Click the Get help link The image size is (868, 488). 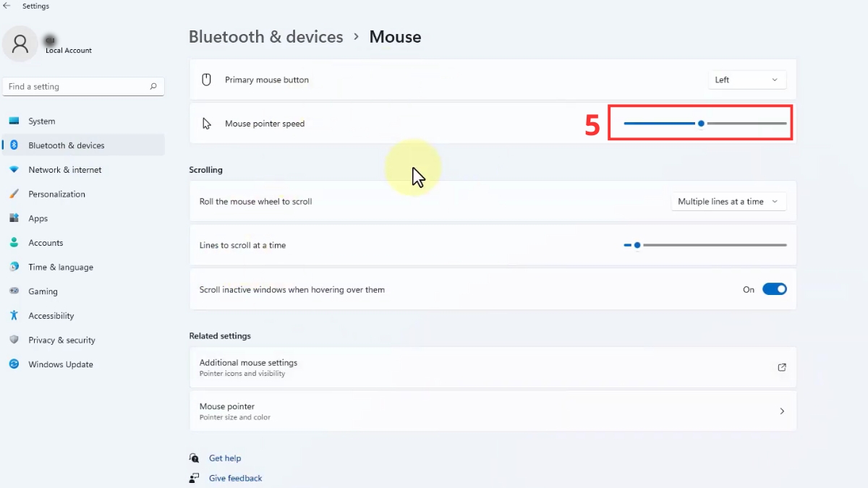coord(224,458)
